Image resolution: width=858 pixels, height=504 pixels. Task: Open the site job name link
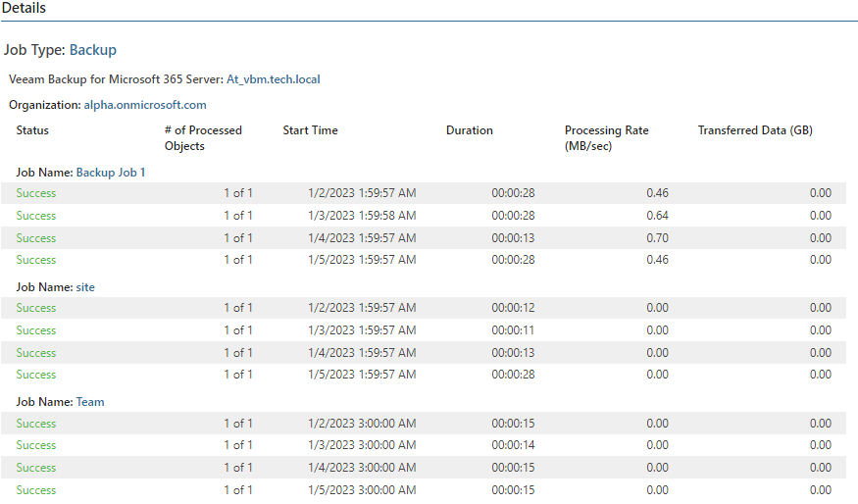[x=85, y=287]
